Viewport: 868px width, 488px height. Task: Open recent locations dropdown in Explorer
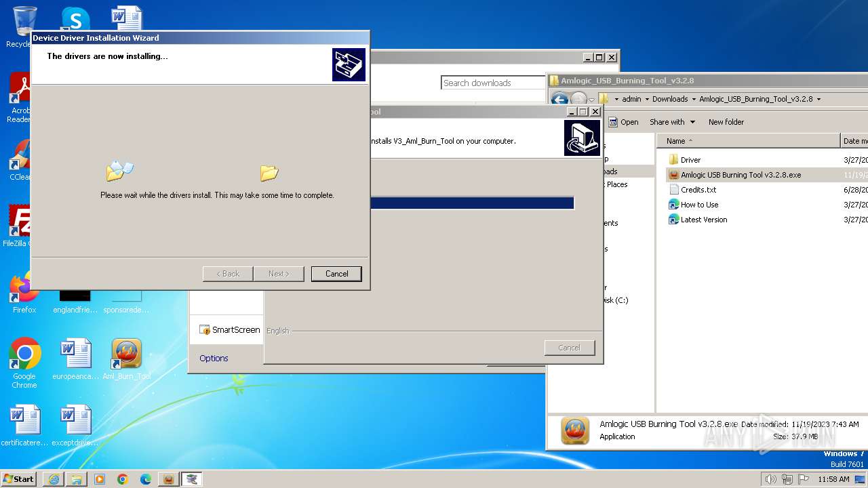pyautogui.click(x=591, y=100)
